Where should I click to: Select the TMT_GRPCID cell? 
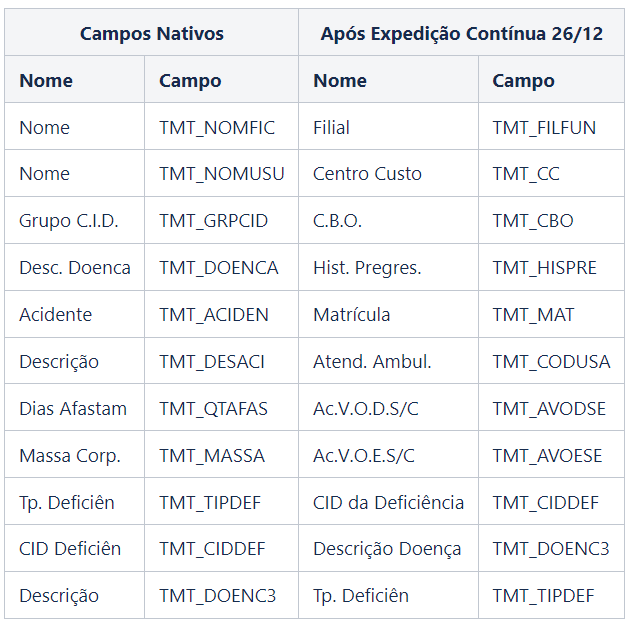214,221
